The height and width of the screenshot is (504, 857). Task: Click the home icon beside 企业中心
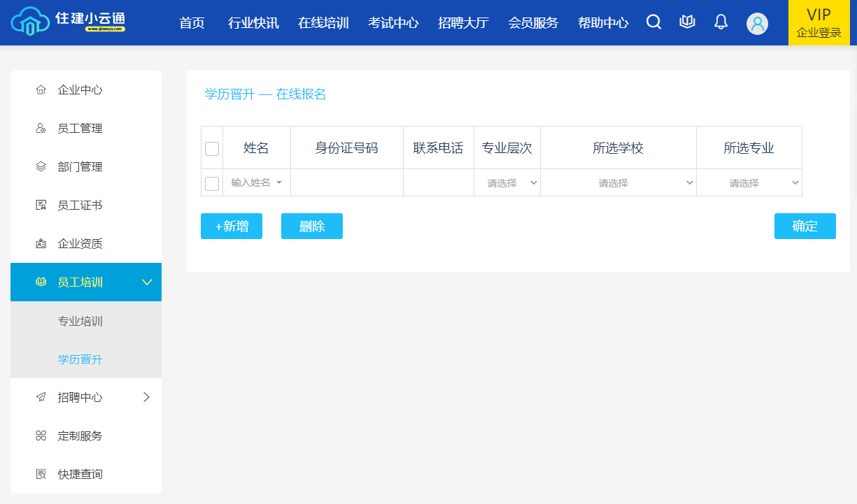coord(41,90)
